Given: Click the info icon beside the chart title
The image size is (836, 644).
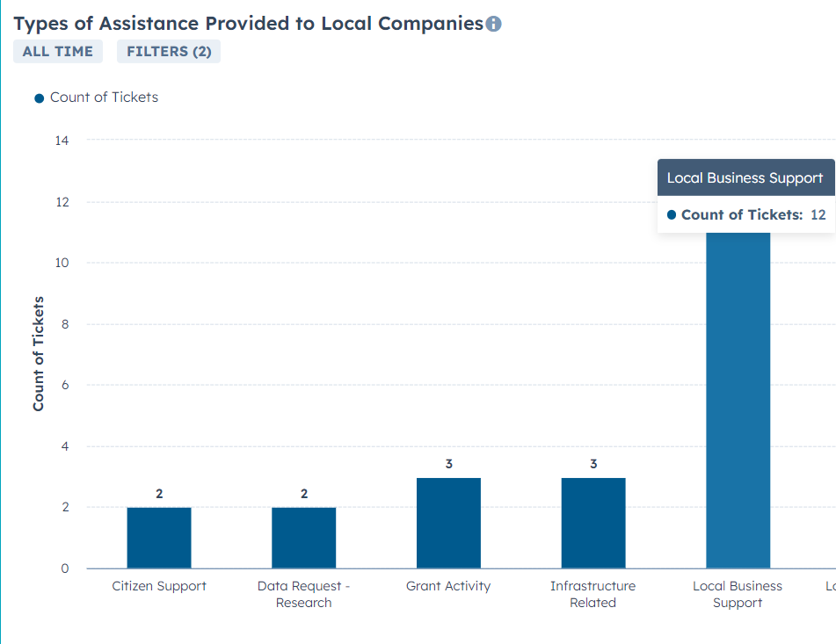Looking at the screenshot, I should tap(494, 24).
